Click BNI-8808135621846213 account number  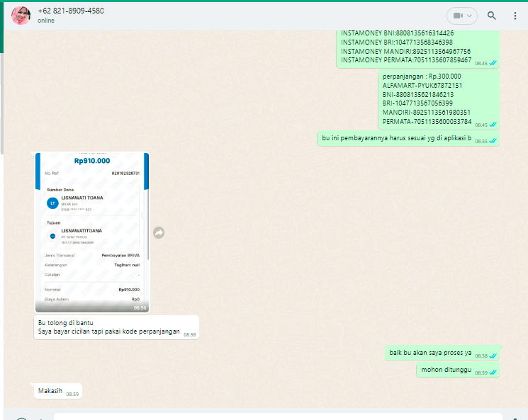coord(418,95)
